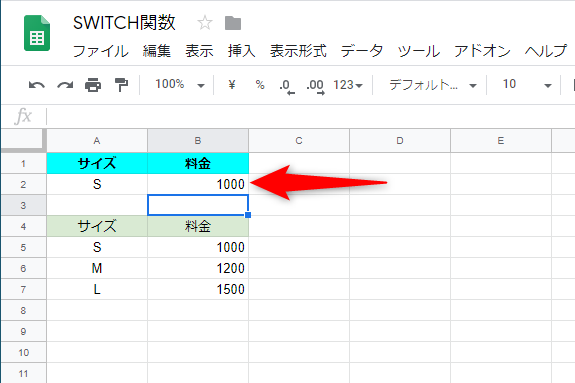
Task: Click the SWITCH関数 document title
Action: pos(124,23)
